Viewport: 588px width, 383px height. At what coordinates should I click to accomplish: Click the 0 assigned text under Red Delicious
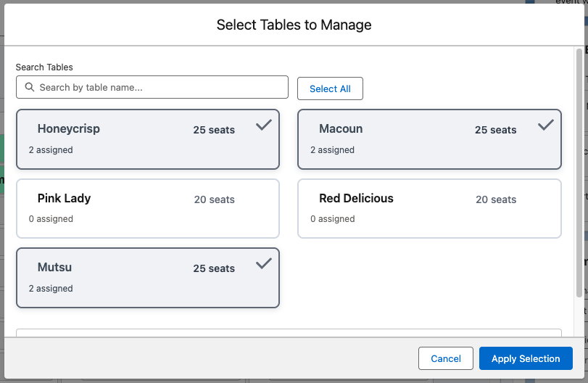(333, 219)
